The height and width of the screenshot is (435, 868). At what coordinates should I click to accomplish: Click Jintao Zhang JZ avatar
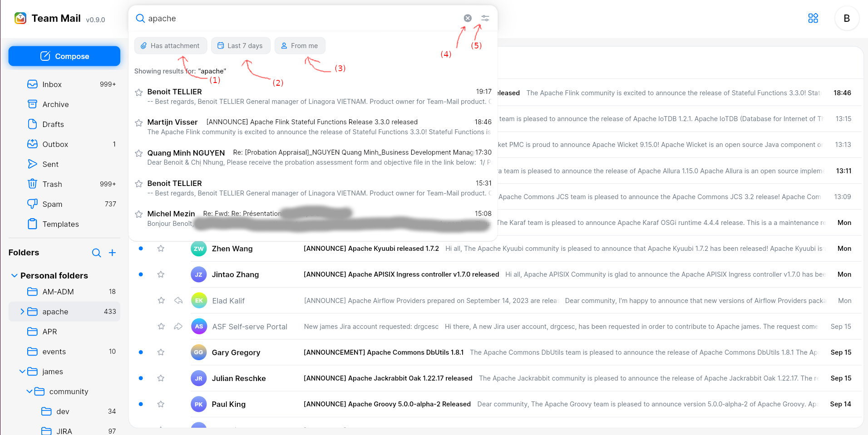[199, 274]
